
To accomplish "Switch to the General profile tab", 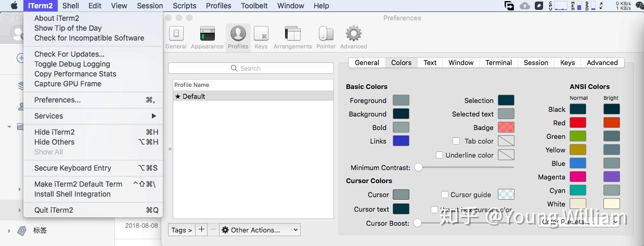I will (x=367, y=62).
